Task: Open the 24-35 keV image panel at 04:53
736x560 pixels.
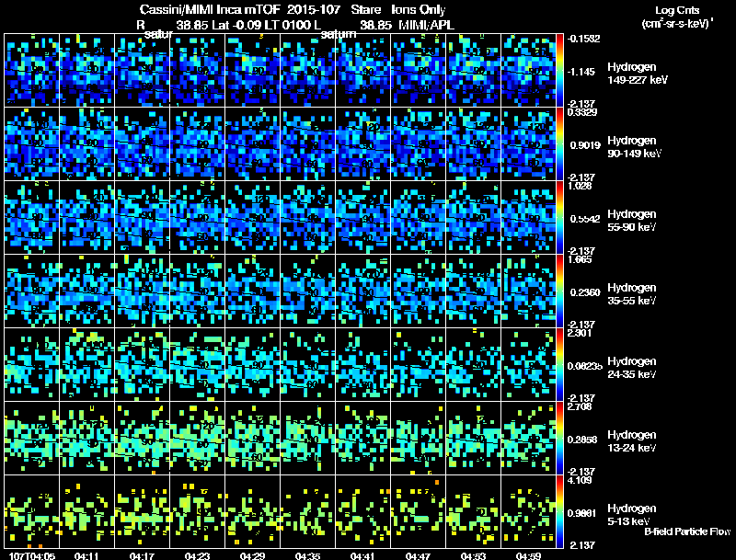Action: pyautogui.click(x=473, y=365)
